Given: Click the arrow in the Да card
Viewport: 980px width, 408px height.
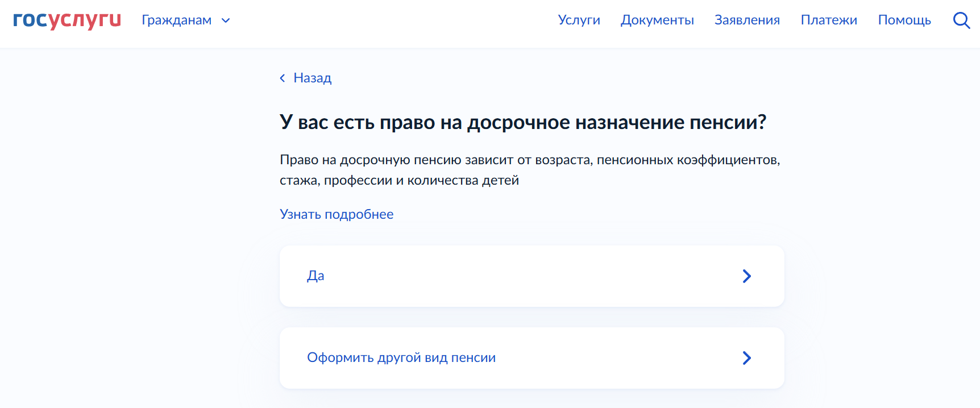Looking at the screenshot, I should [747, 276].
